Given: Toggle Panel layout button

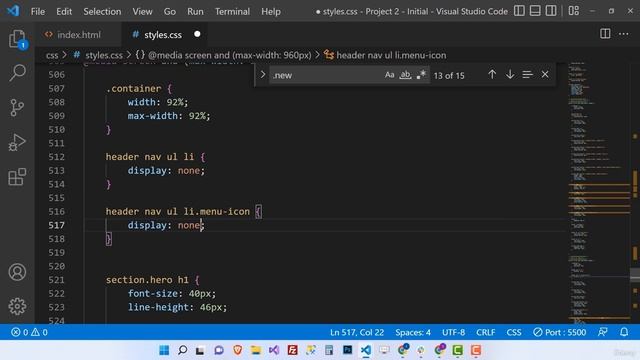Looking at the screenshot, I should coord(535,11).
